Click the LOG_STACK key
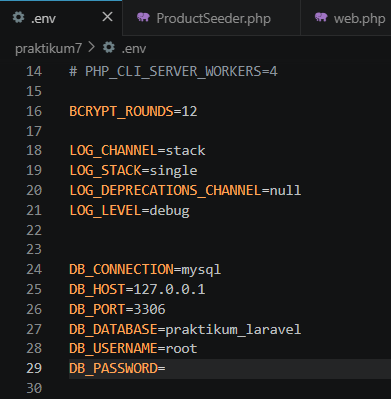The height and width of the screenshot is (399, 391). coord(105,171)
